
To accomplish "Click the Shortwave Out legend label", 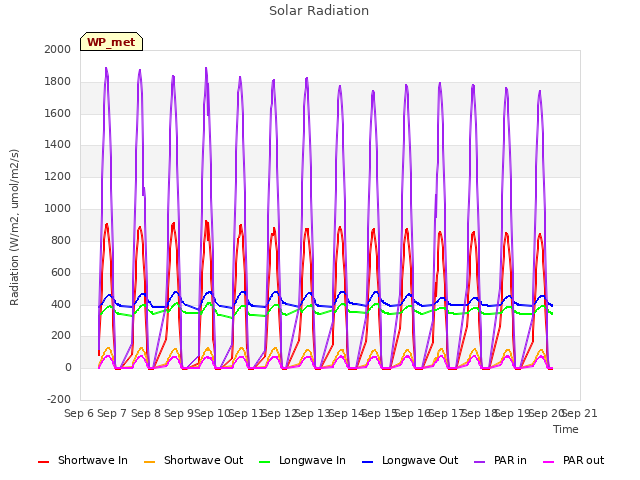I will point(203,460).
